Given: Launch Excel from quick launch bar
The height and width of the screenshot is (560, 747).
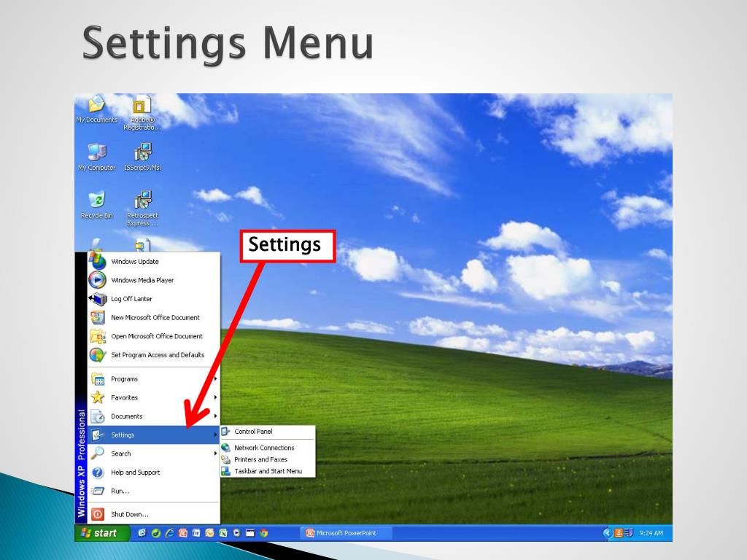Looking at the screenshot, I should click(x=223, y=533).
